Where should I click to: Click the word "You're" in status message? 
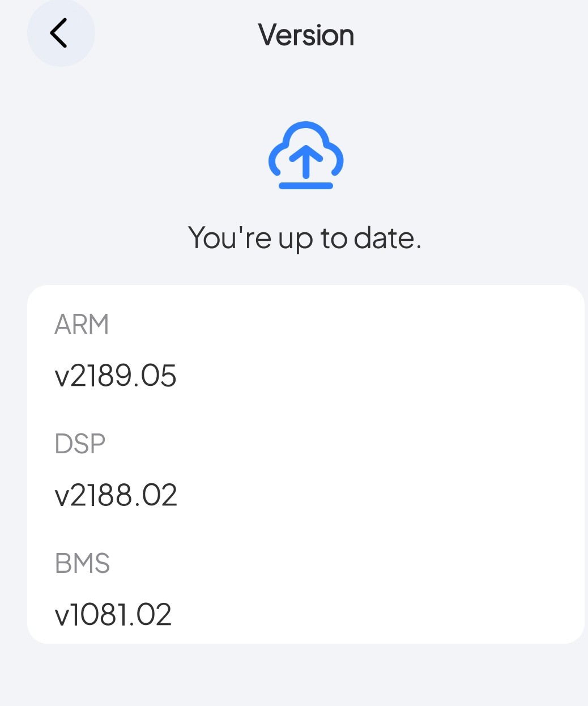229,238
